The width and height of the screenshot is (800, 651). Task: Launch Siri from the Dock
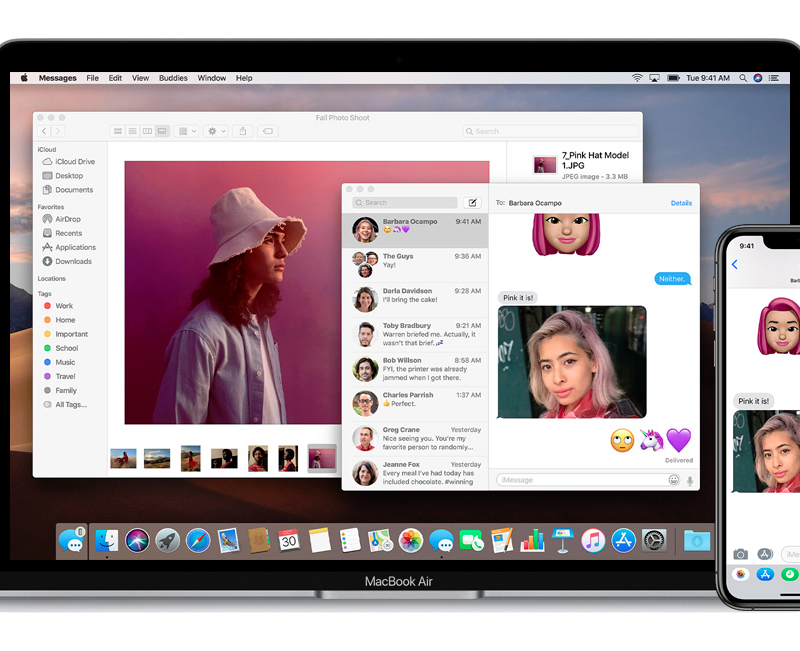pyautogui.click(x=137, y=541)
